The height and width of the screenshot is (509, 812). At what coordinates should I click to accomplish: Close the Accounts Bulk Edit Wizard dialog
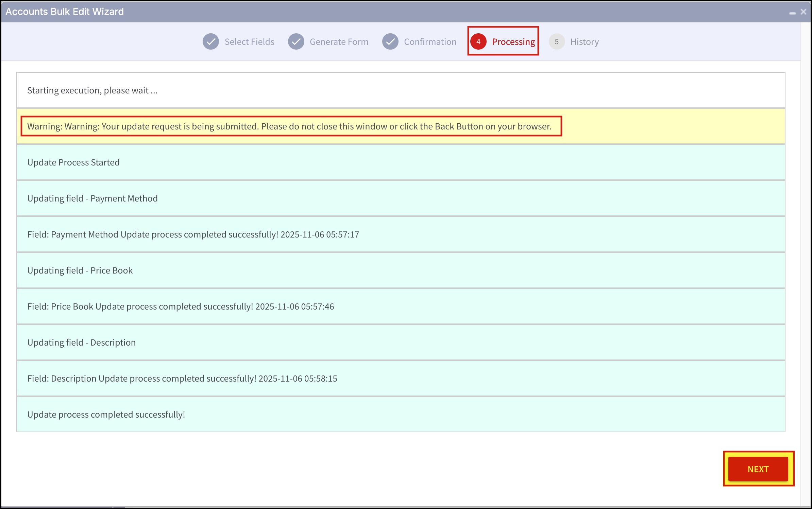803,12
